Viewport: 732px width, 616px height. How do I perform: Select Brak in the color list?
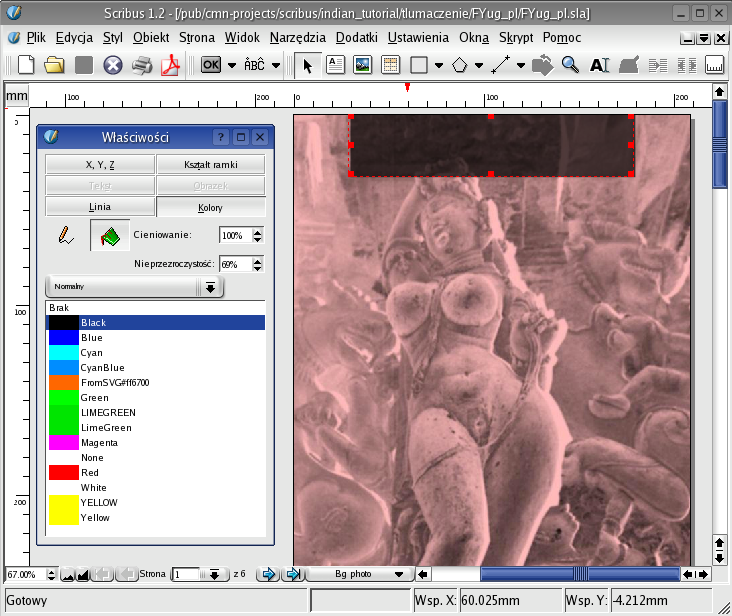pos(156,308)
